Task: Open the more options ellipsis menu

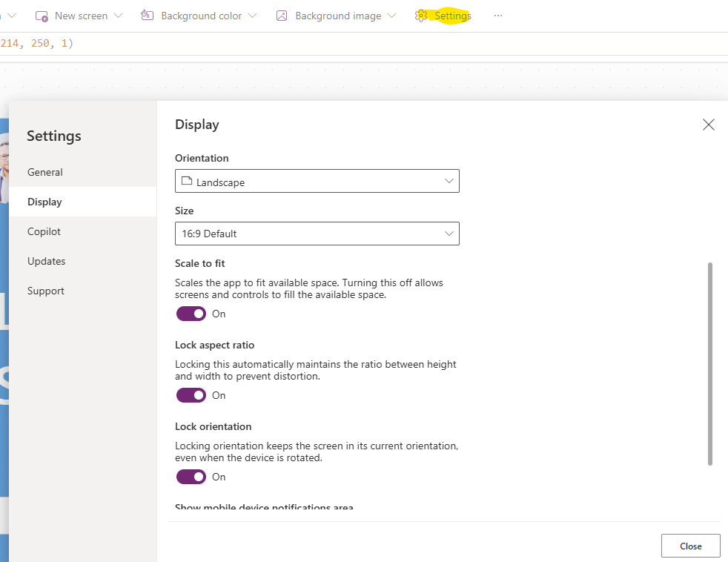Action: point(498,16)
